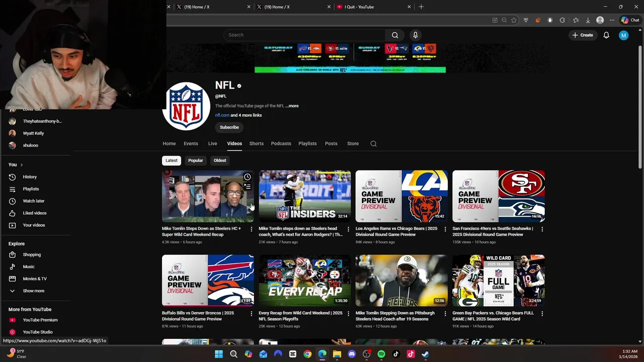Select the Latest filter chip
The height and width of the screenshot is (362, 644).
tap(172, 160)
